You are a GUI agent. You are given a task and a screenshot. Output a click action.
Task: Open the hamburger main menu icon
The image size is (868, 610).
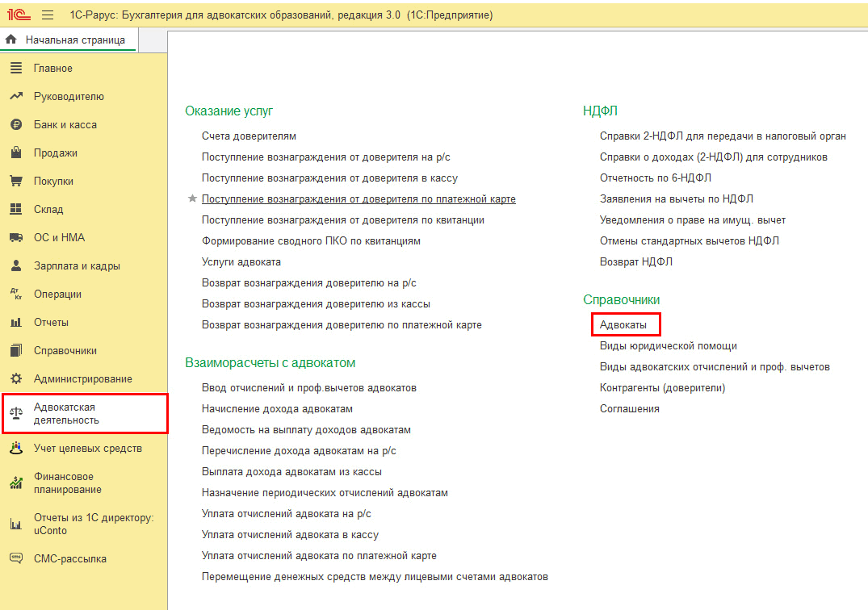point(48,15)
